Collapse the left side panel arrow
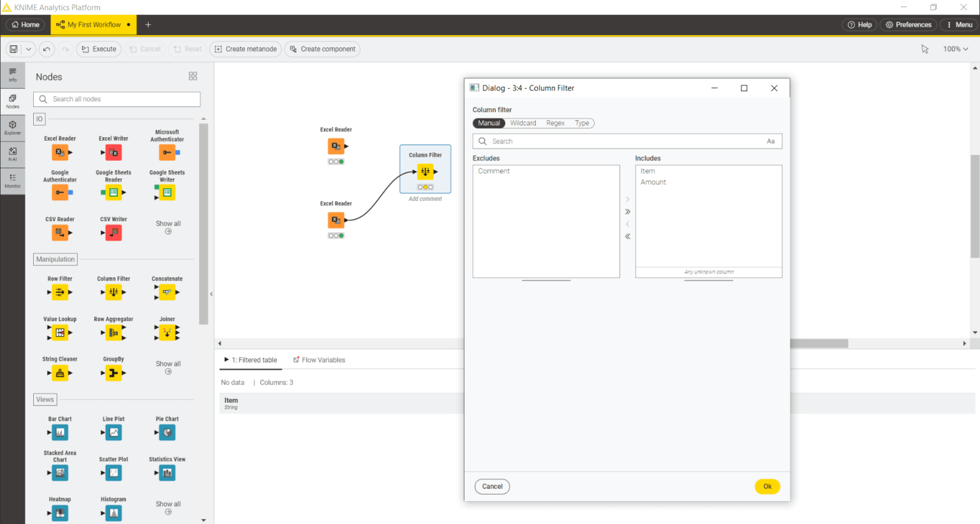 (211, 294)
